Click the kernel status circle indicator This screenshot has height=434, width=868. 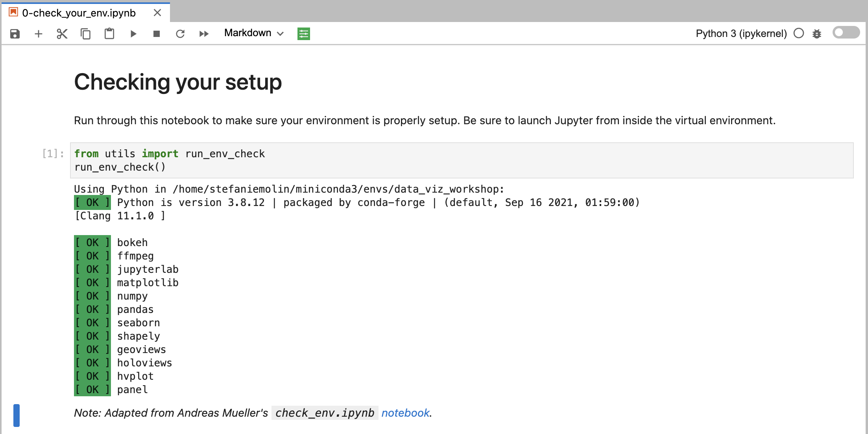pyautogui.click(x=799, y=33)
